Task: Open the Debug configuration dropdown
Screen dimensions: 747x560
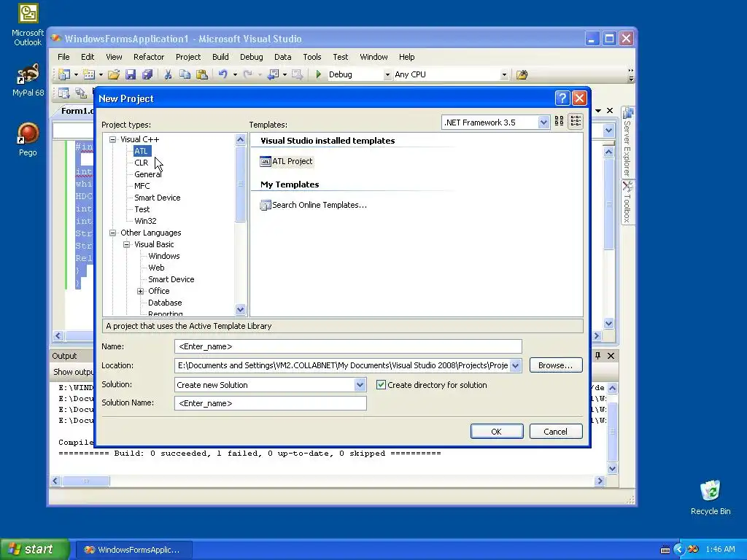Action: point(387,75)
